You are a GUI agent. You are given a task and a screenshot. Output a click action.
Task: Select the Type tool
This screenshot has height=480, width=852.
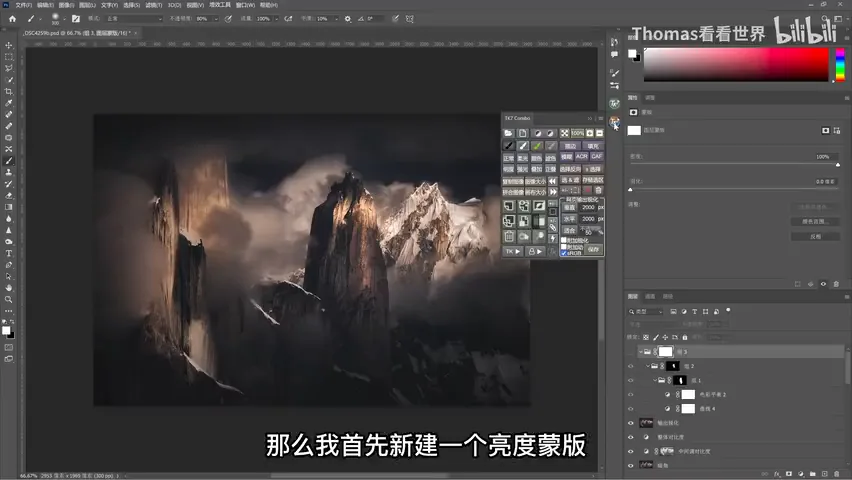click(9, 253)
